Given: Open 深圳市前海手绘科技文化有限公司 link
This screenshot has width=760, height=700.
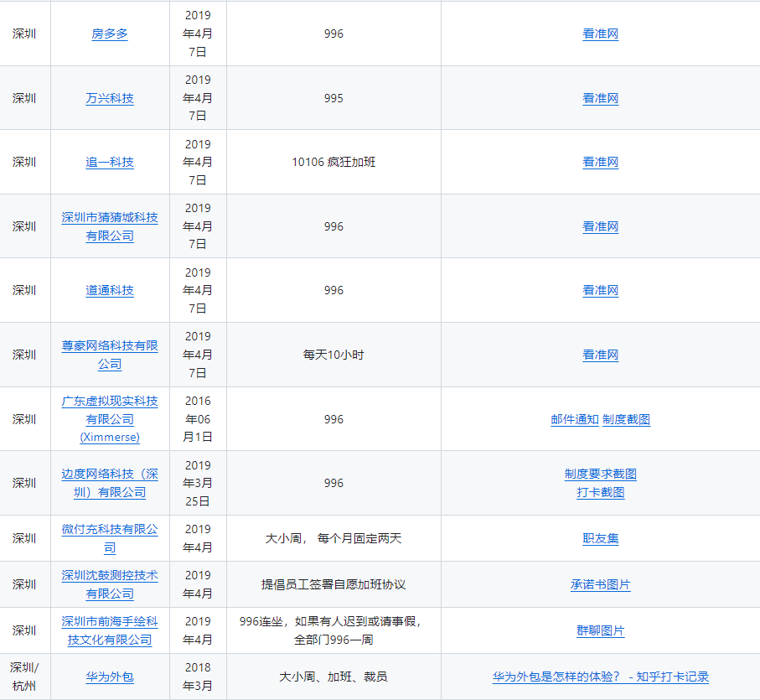Looking at the screenshot, I should pyautogui.click(x=110, y=630).
